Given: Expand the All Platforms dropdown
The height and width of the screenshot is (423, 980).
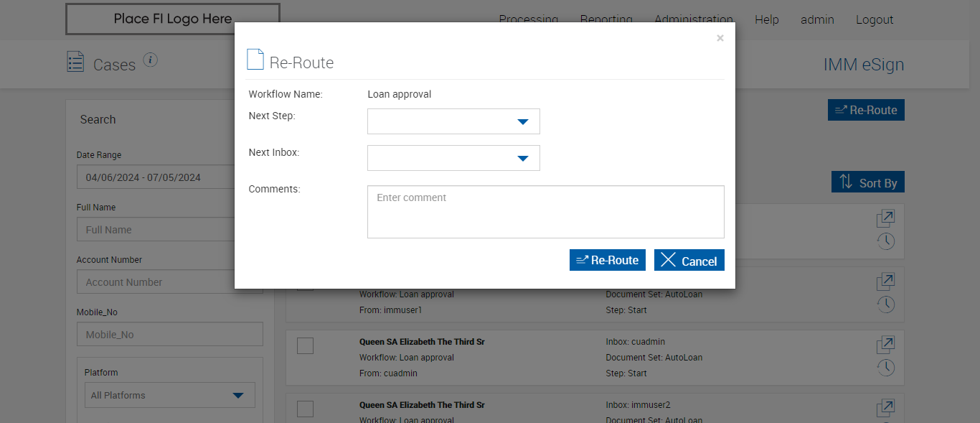Looking at the screenshot, I should [x=169, y=395].
